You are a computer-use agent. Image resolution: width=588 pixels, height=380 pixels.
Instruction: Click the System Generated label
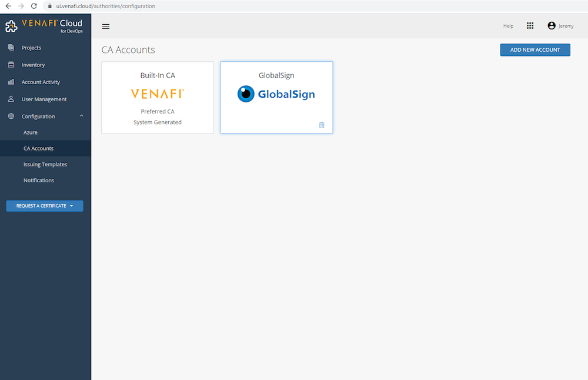pos(158,122)
